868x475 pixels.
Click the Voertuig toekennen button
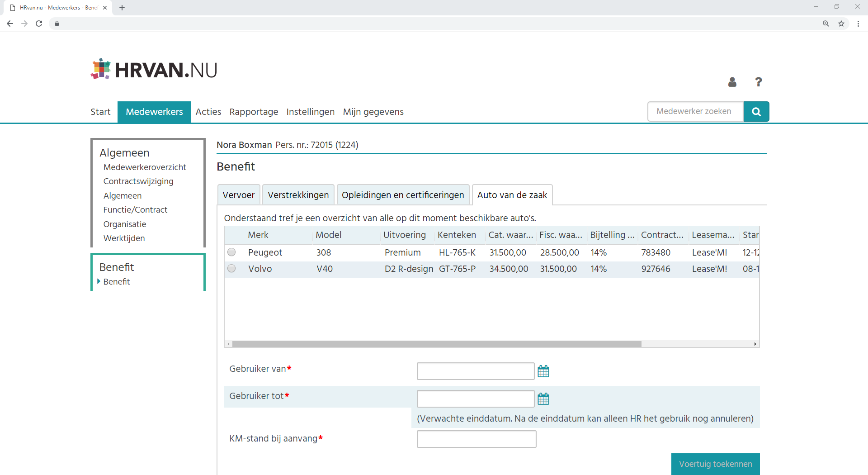click(716, 464)
